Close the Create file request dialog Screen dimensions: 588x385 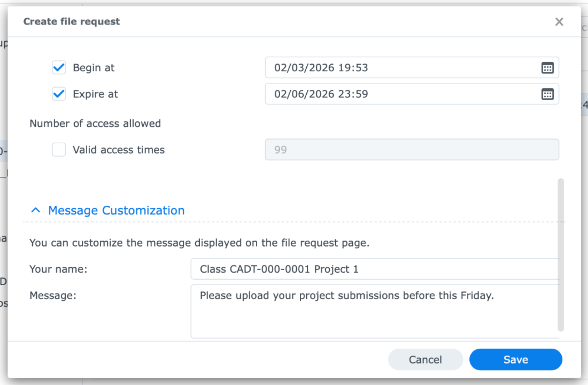pyautogui.click(x=559, y=22)
